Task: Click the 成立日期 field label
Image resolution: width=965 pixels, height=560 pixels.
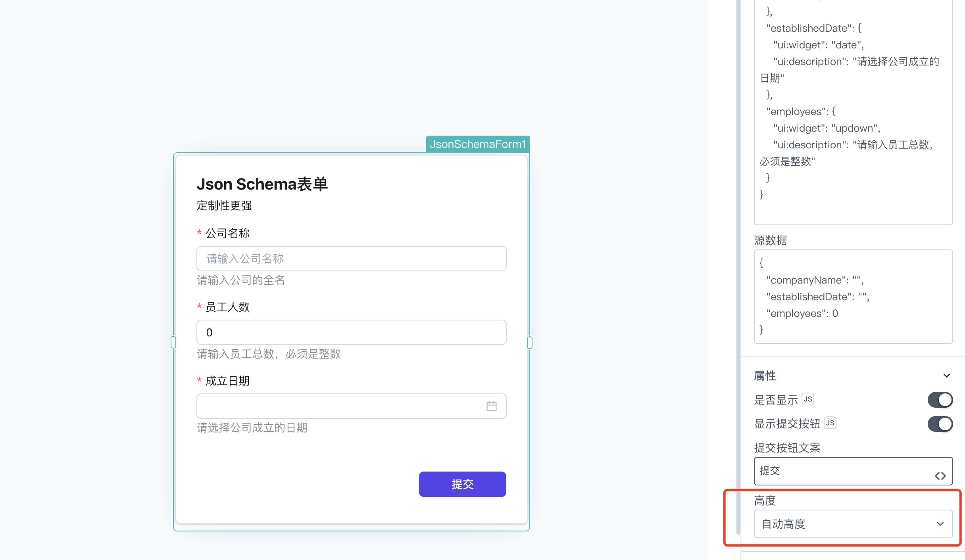Action: click(227, 381)
